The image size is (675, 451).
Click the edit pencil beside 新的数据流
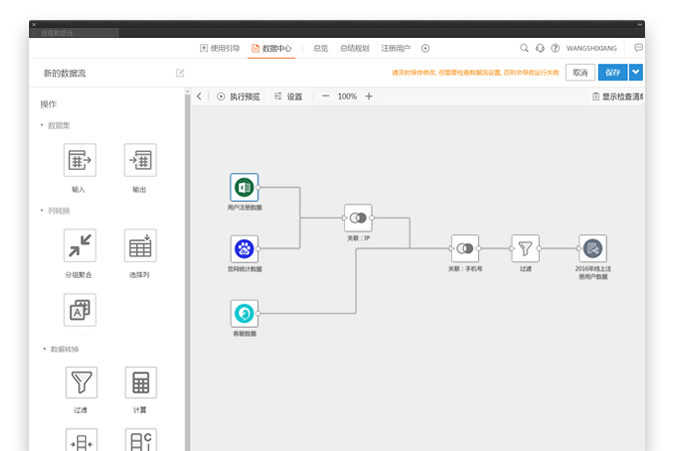pyautogui.click(x=180, y=73)
